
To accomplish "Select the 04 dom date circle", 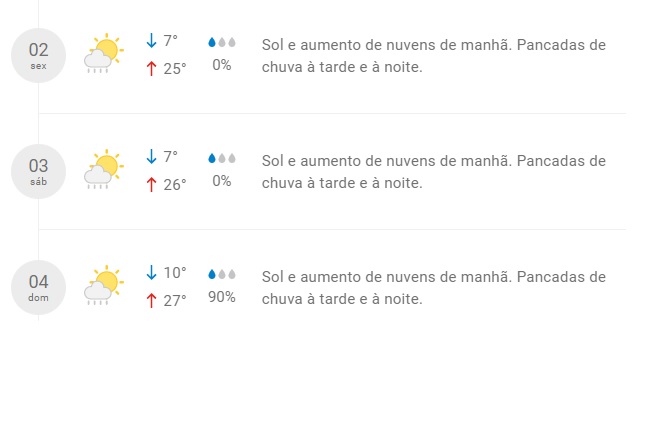I will (38, 287).
